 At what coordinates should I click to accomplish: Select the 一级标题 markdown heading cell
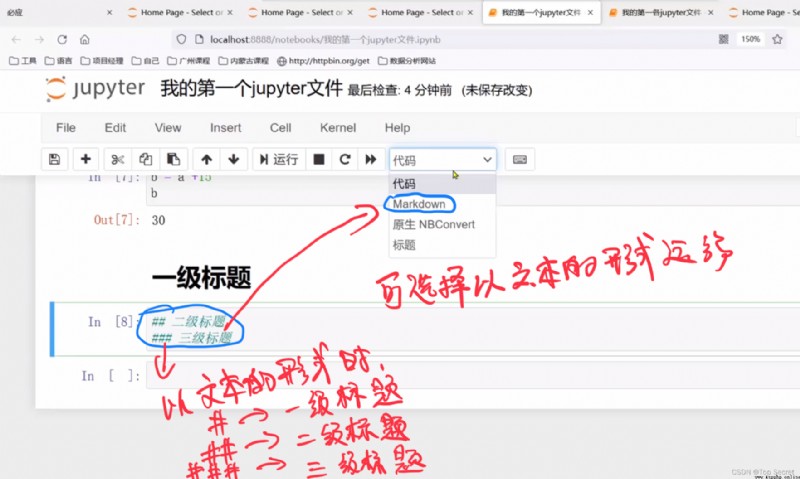click(x=202, y=279)
